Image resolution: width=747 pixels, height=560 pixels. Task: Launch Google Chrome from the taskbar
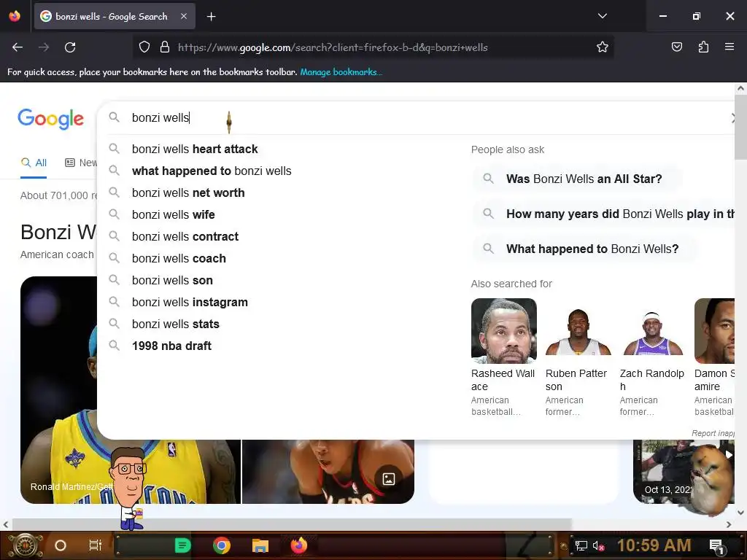coord(222,545)
